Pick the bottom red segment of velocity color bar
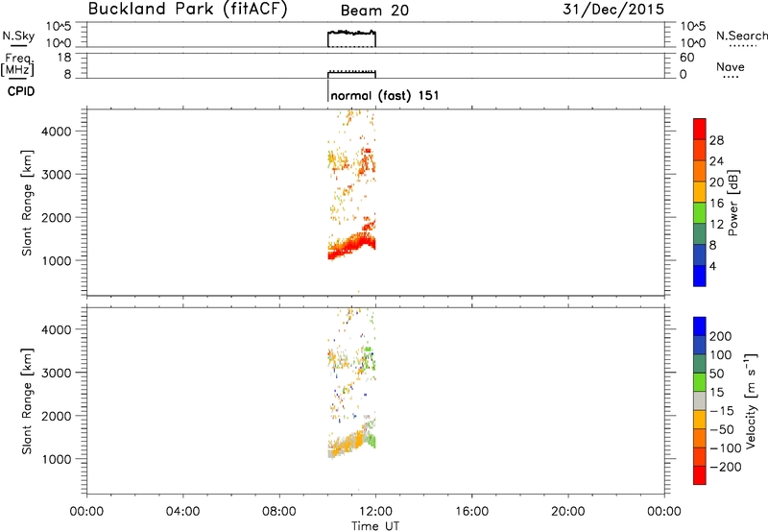This screenshot has height=532, width=768. click(x=700, y=475)
